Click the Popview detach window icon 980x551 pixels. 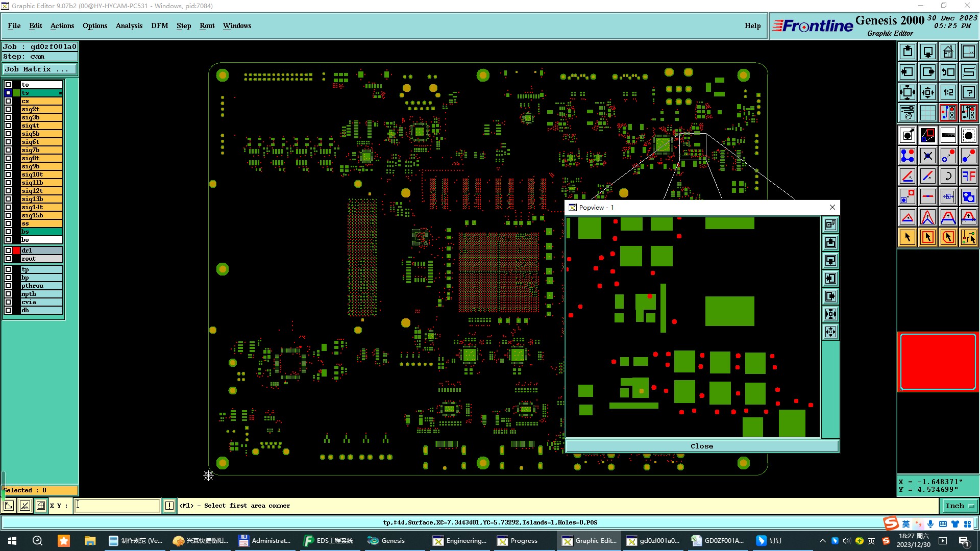(830, 224)
